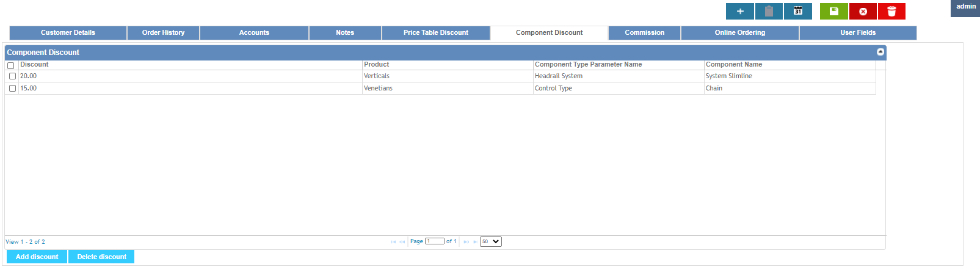Click the red cancel X icon

tap(863, 11)
